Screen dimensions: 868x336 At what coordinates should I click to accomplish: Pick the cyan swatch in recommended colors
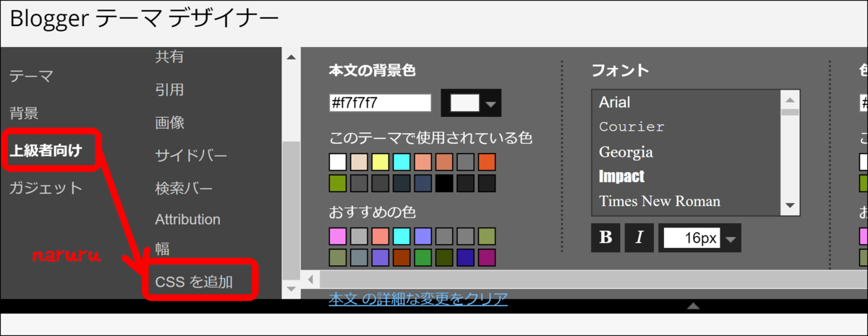(401, 236)
